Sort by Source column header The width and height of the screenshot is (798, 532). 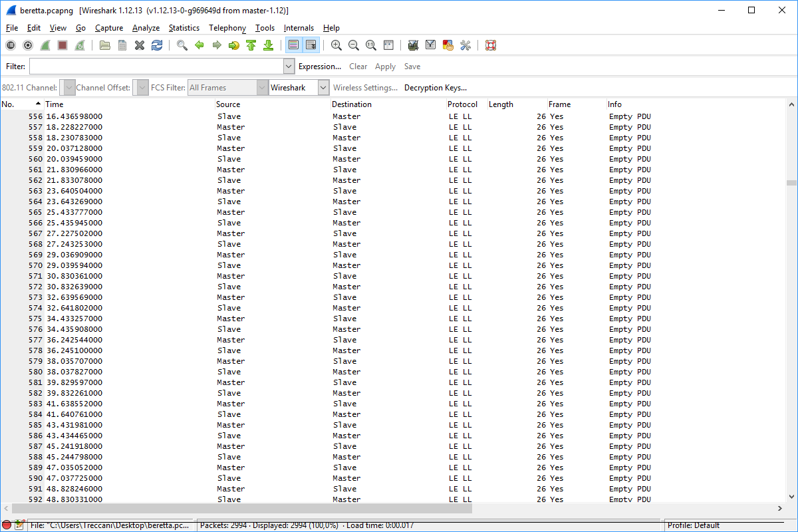(x=273, y=104)
